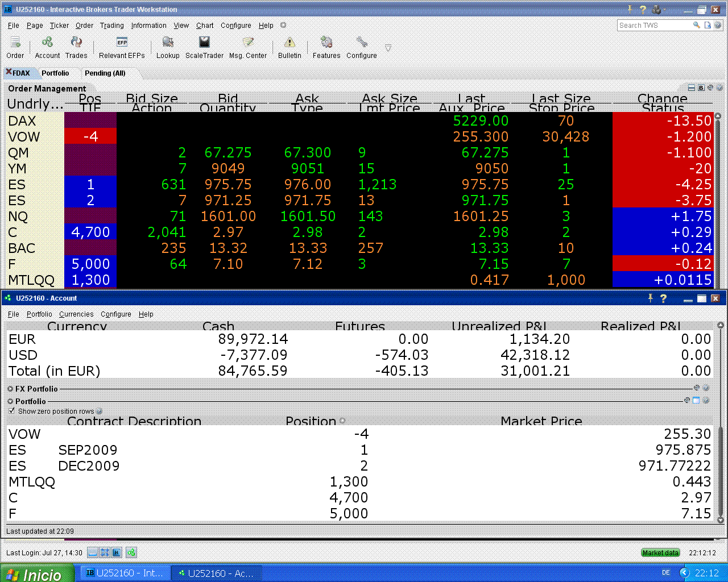Switch to the Pending (All) tab

(x=105, y=73)
